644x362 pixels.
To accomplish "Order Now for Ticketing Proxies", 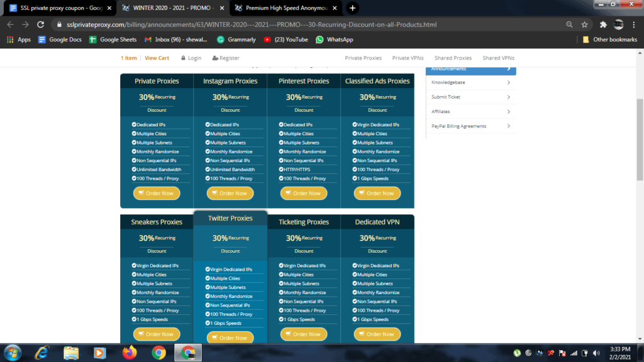I will point(304,334).
